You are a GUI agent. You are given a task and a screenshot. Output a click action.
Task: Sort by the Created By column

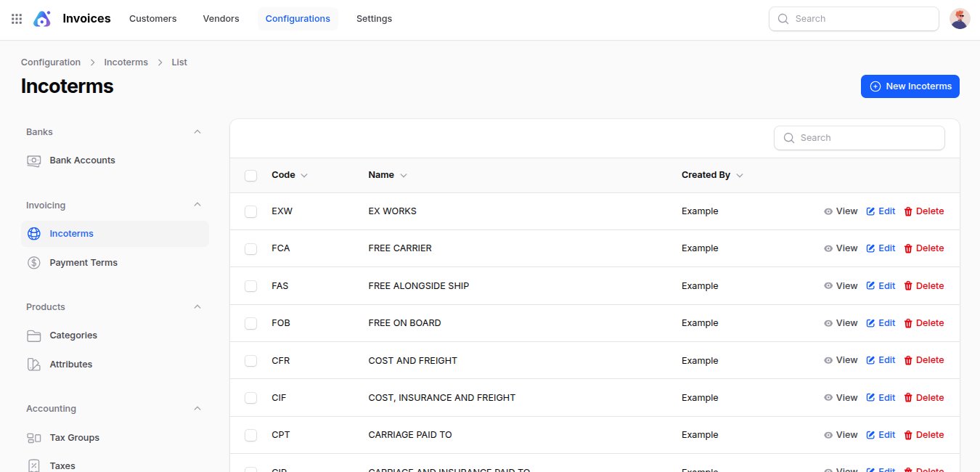pyautogui.click(x=711, y=175)
